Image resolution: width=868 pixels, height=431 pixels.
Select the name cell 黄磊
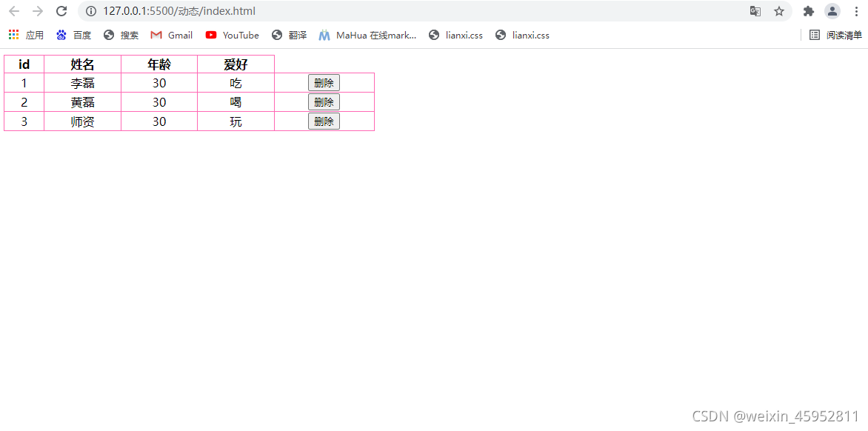coord(82,102)
